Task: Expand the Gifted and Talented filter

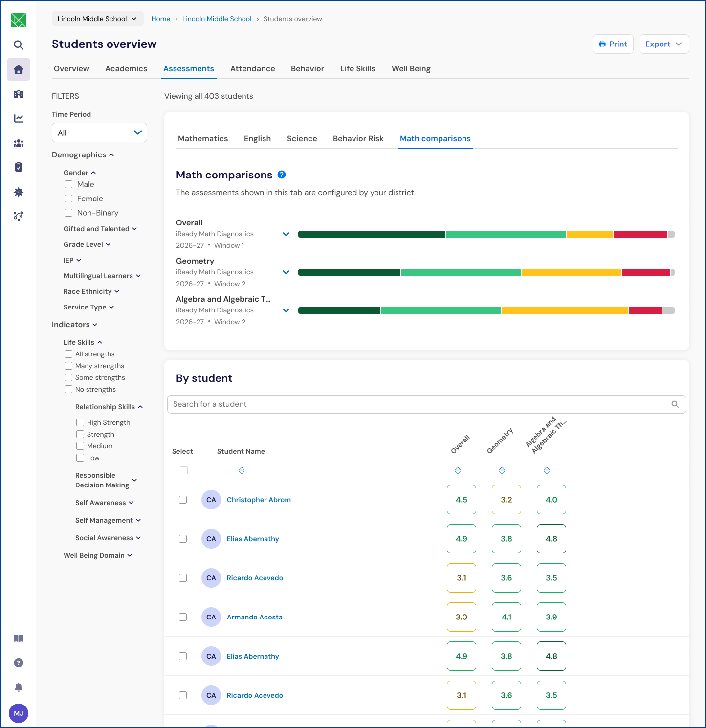Action: click(100, 229)
